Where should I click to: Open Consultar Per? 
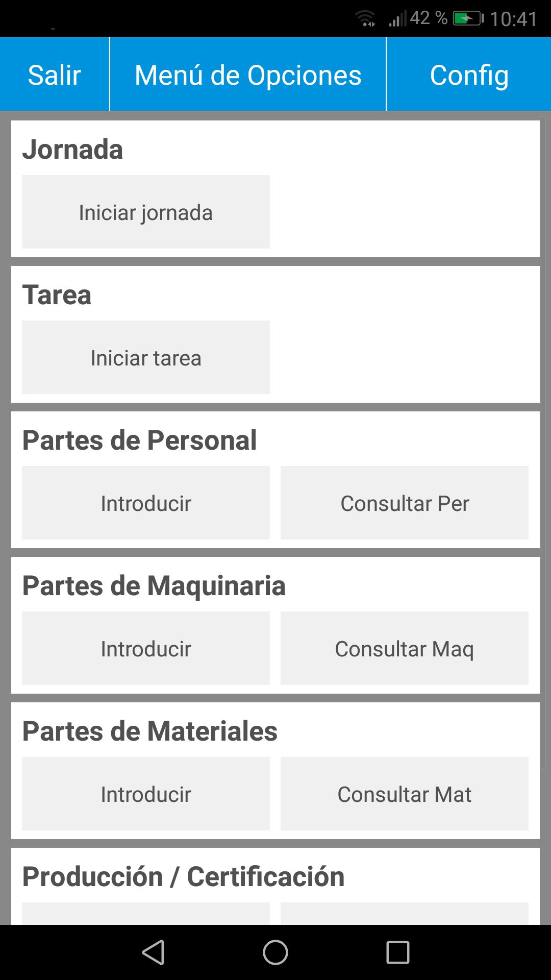point(405,503)
